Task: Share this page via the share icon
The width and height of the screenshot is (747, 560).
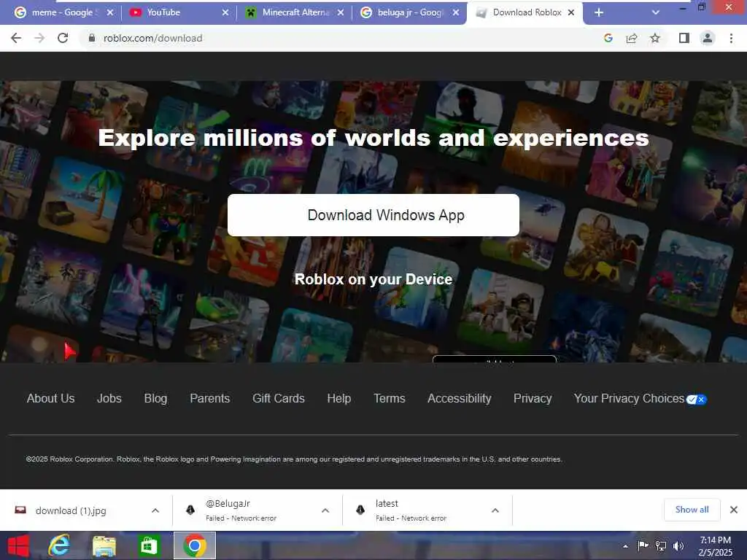Action: point(632,38)
